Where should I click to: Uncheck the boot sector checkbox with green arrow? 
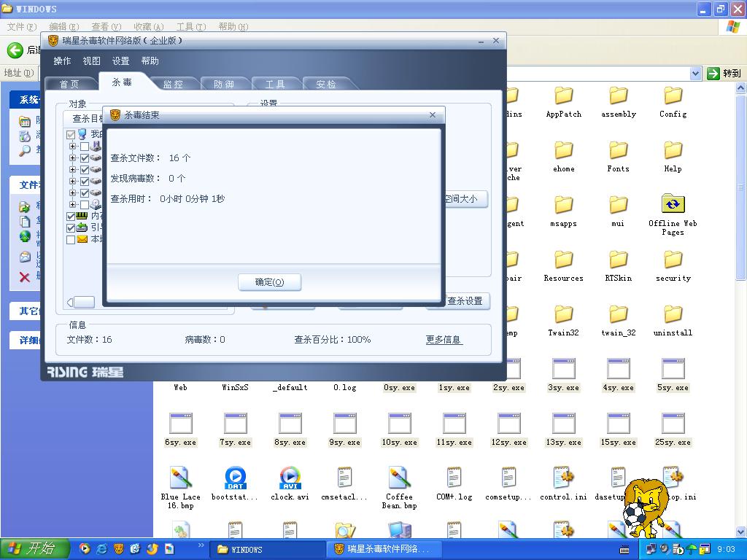(71, 228)
